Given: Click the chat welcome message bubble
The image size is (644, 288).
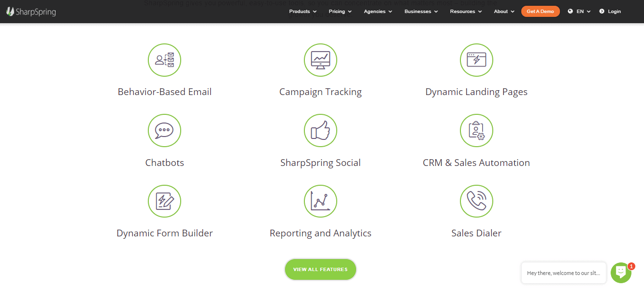Looking at the screenshot, I should (563, 273).
